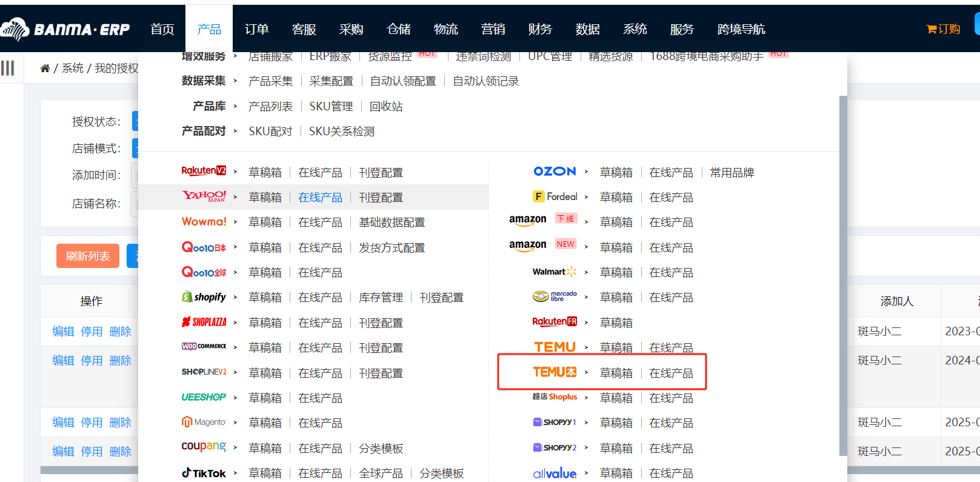The width and height of the screenshot is (980, 482).
Task: Click the Shoplazza logo
Action: pyautogui.click(x=204, y=322)
